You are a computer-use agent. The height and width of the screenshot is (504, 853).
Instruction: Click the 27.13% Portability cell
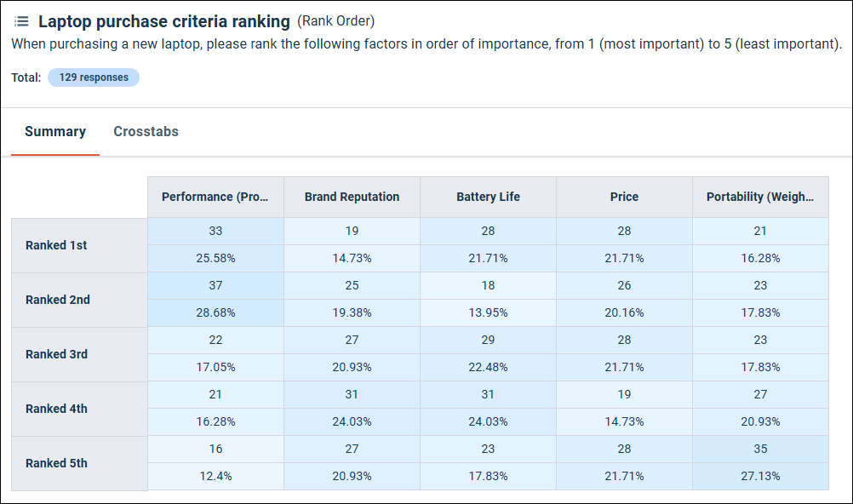[x=760, y=476]
